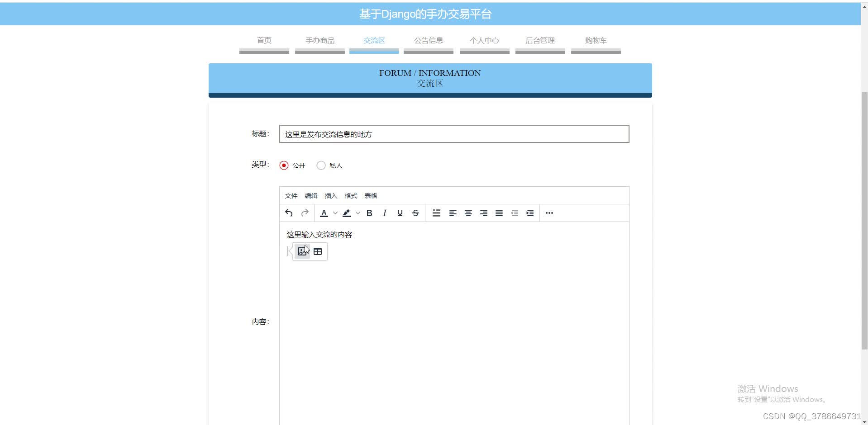Open the 格式 editor menu
This screenshot has width=868, height=425.
tap(351, 196)
